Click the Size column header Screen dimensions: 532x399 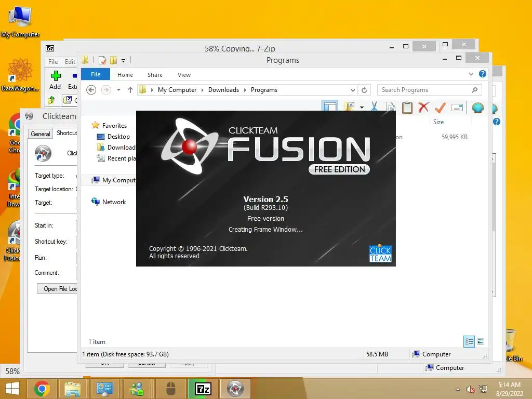tap(438, 122)
